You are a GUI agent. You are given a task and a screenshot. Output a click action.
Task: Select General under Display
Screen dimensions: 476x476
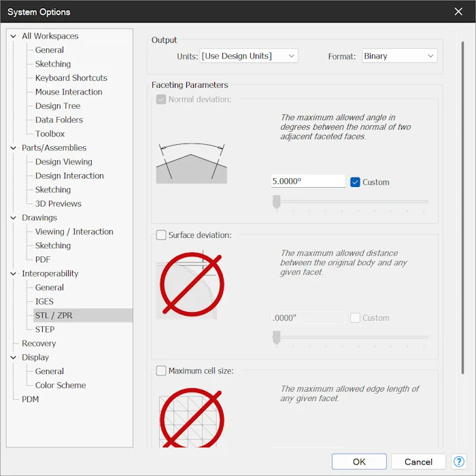(50, 371)
